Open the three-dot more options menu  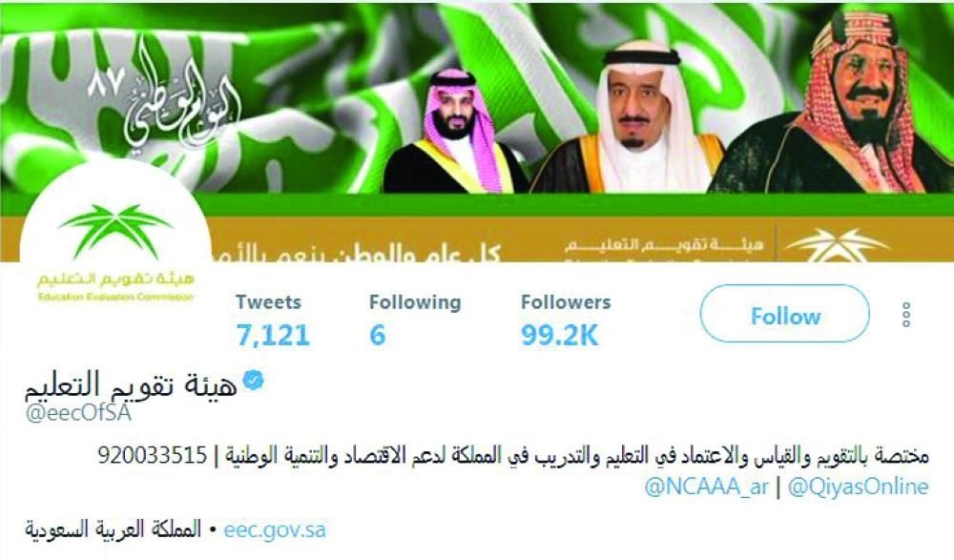906,315
